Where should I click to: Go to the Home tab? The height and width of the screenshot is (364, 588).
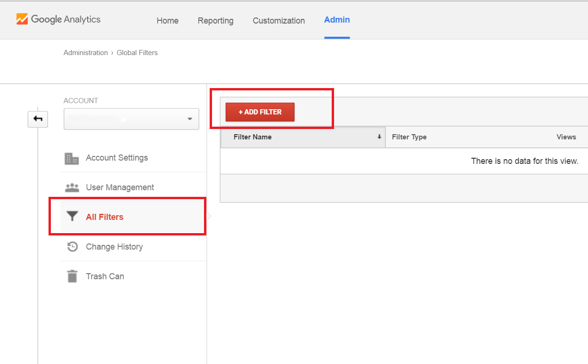(167, 21)
